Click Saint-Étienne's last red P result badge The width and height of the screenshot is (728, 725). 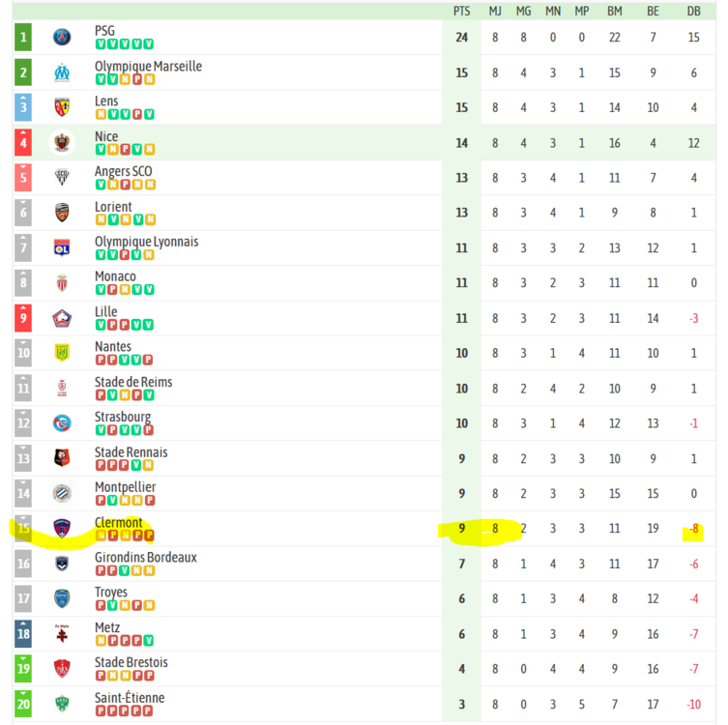click(x=148, y=710)
